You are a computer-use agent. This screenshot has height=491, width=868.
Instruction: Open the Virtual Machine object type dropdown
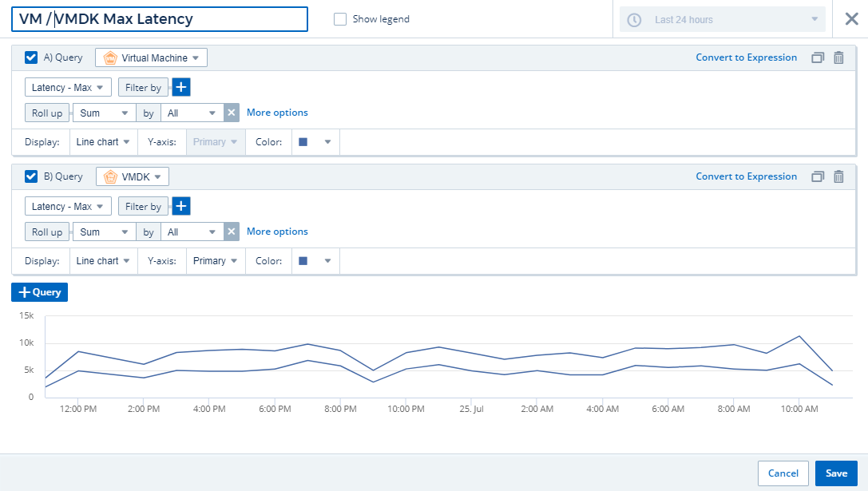(x=152, y=57)
